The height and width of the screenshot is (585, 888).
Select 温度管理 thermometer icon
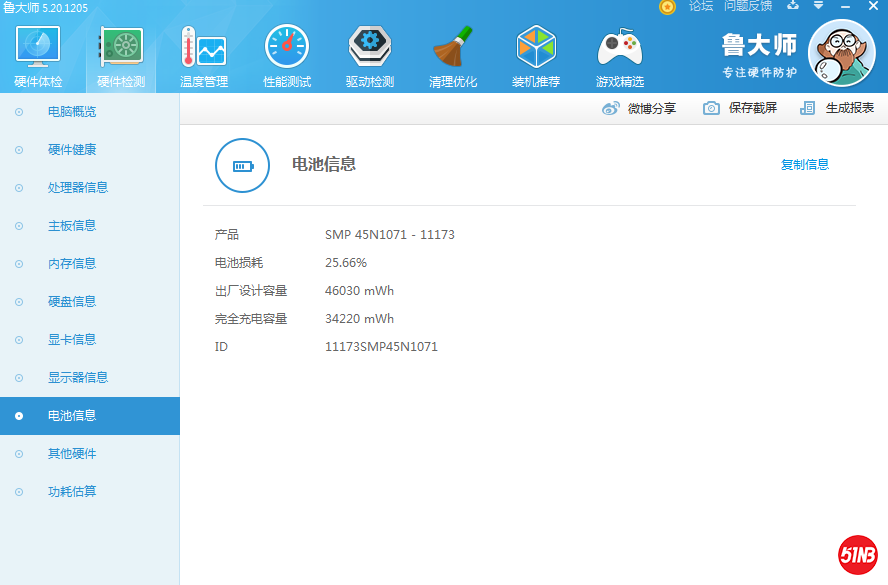coord(203,50)
